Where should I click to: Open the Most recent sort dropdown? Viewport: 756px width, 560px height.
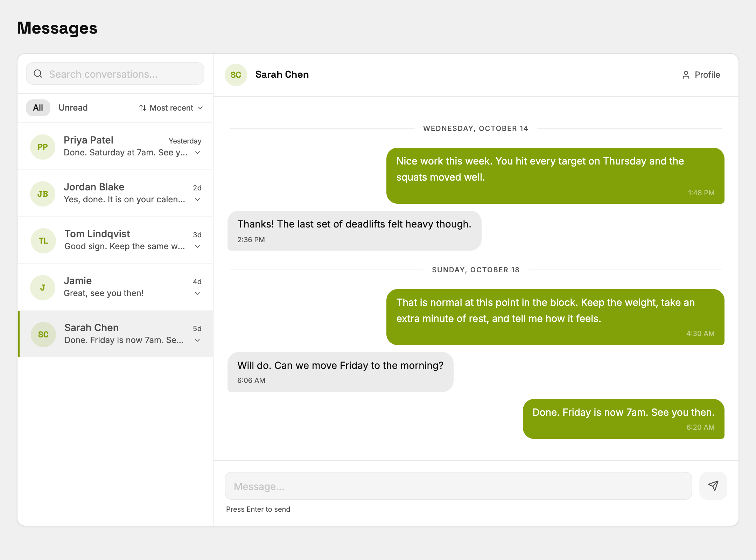171,108
